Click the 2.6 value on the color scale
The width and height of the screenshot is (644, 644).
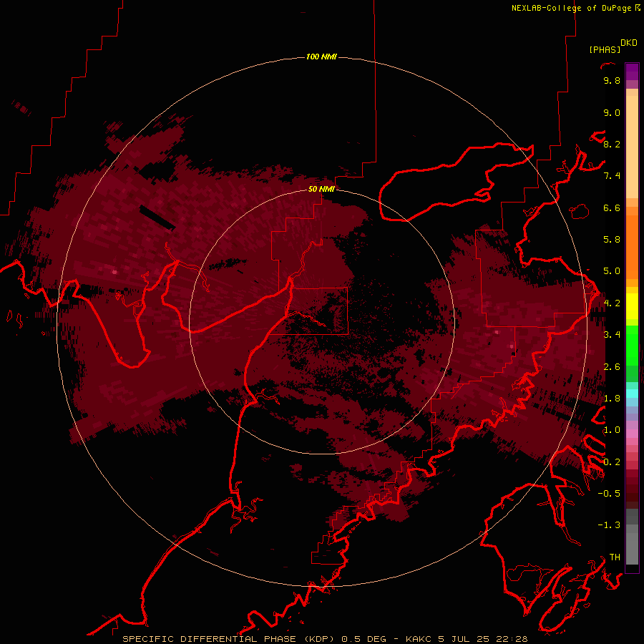tap(612, 367)
